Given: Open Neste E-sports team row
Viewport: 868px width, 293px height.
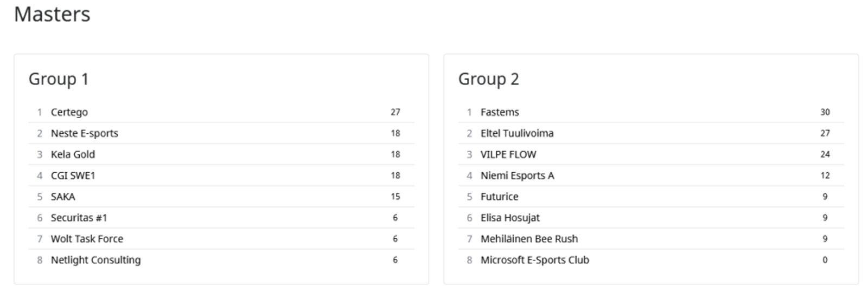Looking at the screenshot, I should [84, 133].
